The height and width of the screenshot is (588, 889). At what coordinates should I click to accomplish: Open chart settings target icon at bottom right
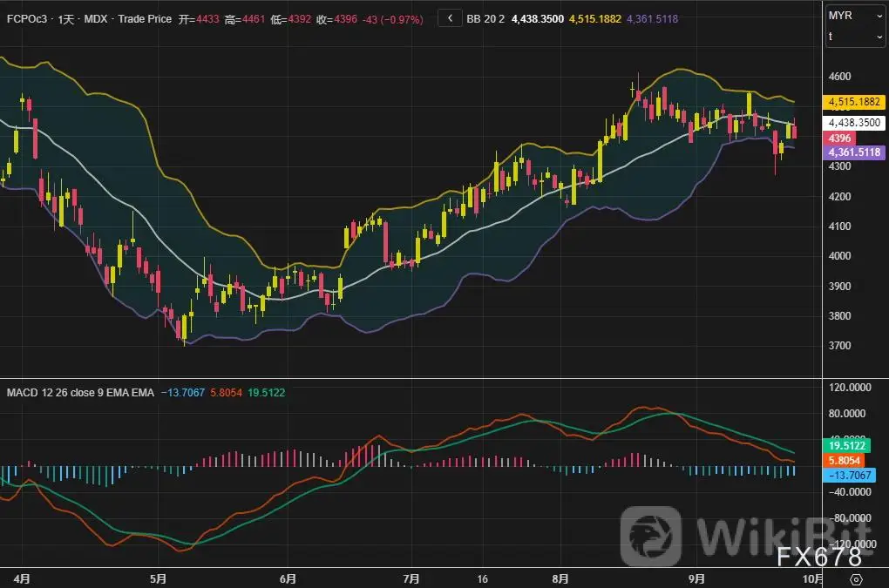[x=856, y=579]
